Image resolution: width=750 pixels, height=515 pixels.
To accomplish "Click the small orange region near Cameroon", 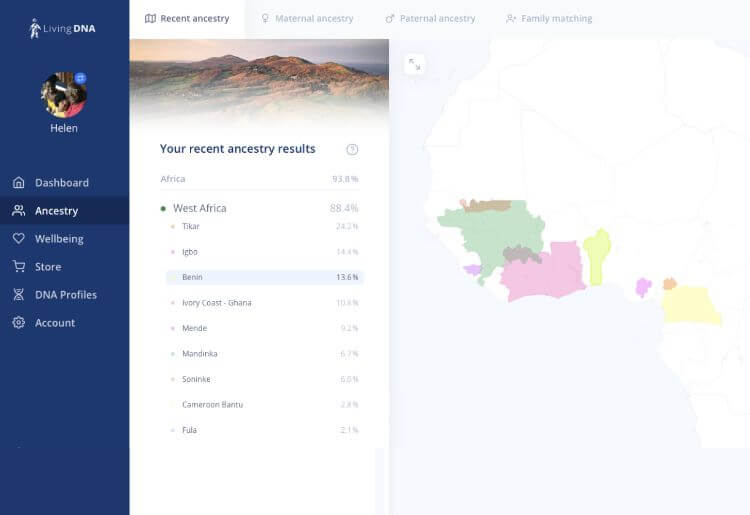I will pos(670,284).
